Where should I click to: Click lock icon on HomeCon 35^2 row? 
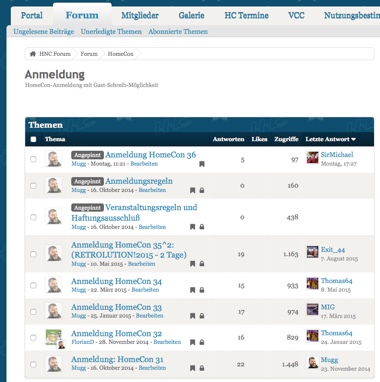[x=202, y=264]
